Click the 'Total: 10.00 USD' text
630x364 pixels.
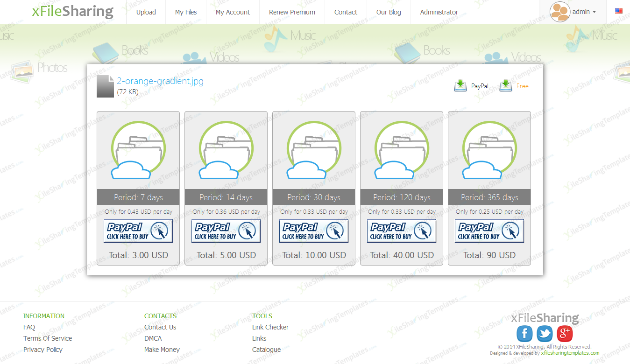pos(314,255)
